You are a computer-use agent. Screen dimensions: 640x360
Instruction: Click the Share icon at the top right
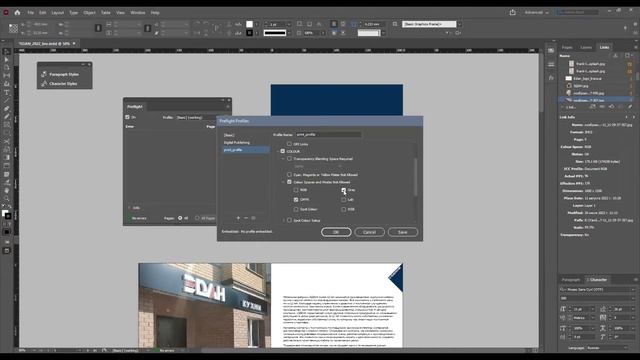pos(512,13)
